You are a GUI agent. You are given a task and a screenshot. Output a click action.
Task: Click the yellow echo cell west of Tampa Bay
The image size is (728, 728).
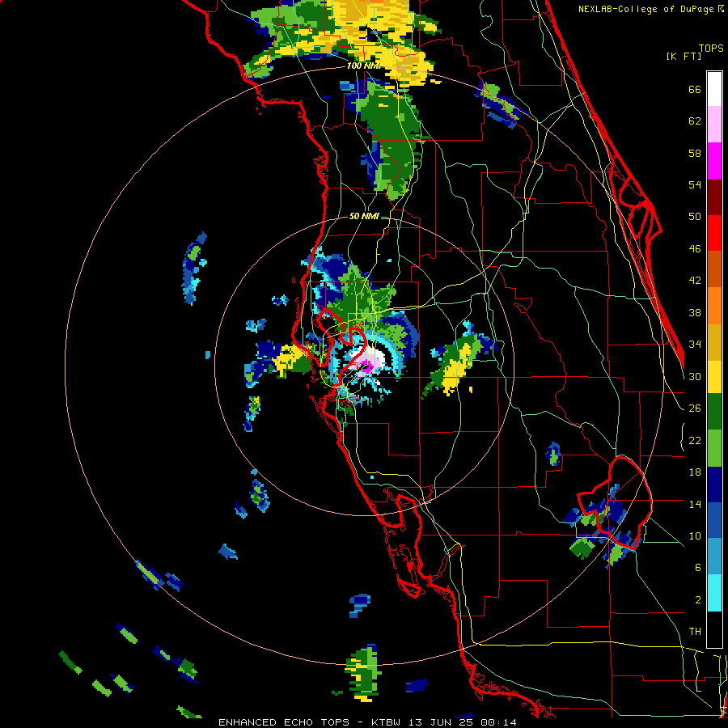(290, 359)
